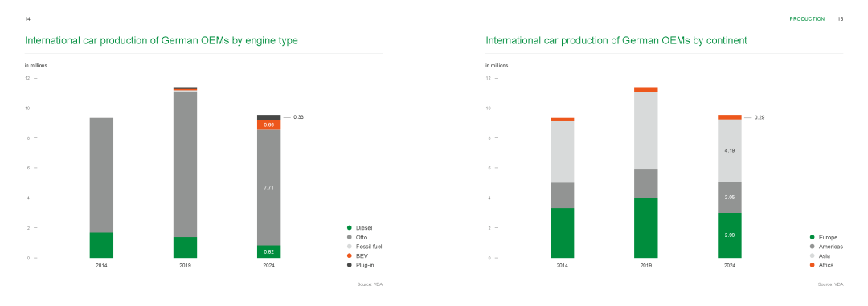This screenshot has height=306, width=868.
Task: Select the 2.99 Europe bar segment
Action: [x=730, y=235]
